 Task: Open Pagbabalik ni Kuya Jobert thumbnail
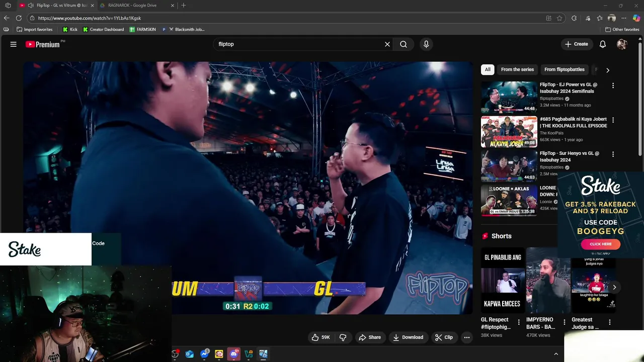tap(509, 132)
